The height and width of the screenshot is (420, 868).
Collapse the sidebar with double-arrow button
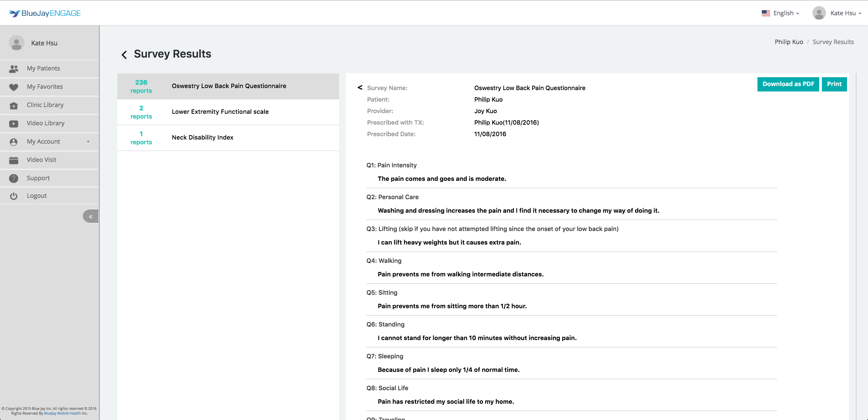pyautogui.click(x=91, y=217)
